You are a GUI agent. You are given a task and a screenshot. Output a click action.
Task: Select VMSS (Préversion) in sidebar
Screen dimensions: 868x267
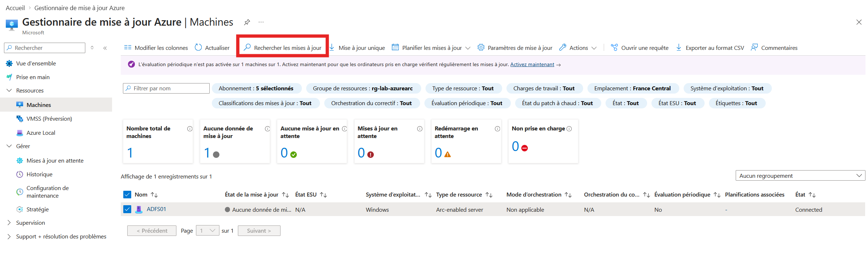(x=49, y=119)
